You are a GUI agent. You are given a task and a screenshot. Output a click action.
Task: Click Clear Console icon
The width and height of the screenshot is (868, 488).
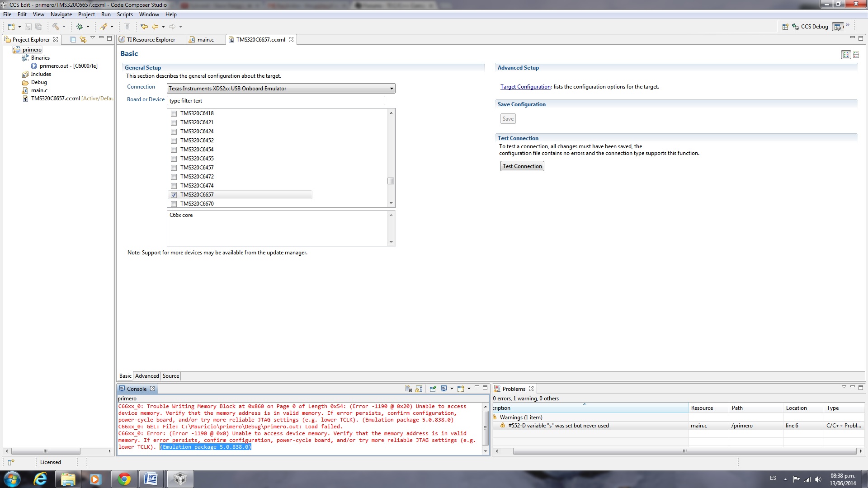408,389
